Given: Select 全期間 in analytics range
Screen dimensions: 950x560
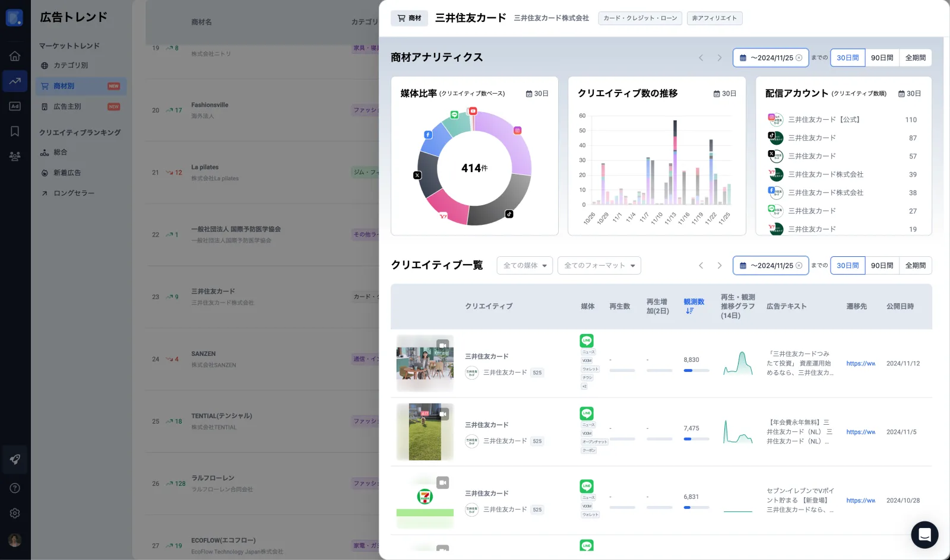Looking at the screenshot, I should point(915,58).
